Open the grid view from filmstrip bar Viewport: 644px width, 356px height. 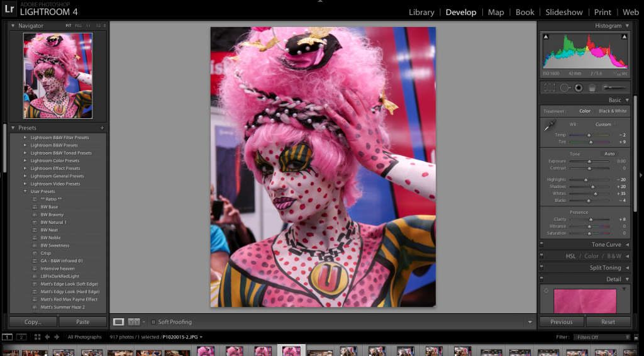(37, 337)
